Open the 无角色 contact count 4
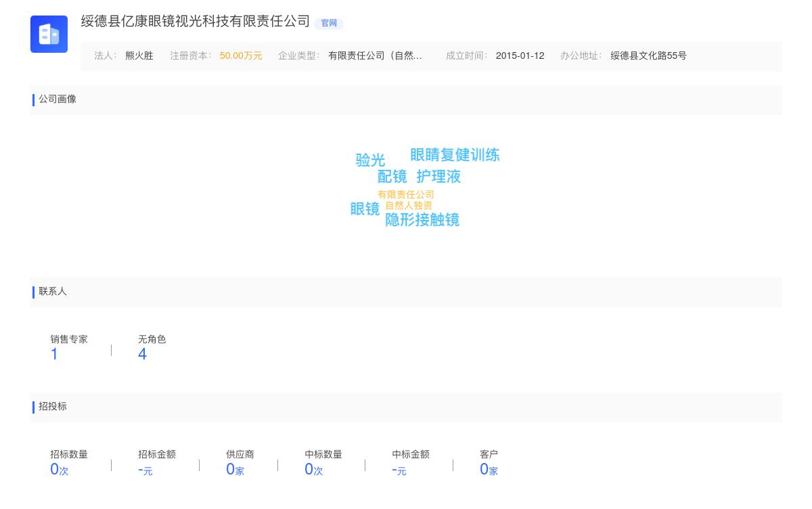This screenshot has width=812, height=509. 142,354
